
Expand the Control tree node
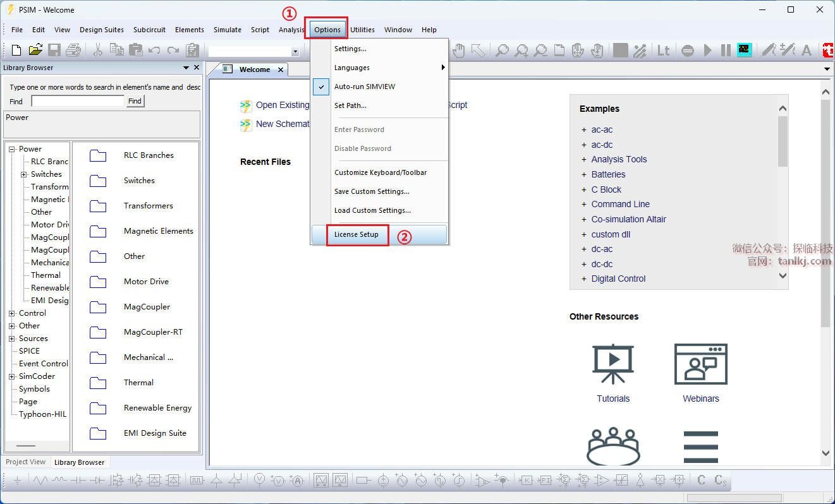[x=11, y=313]
